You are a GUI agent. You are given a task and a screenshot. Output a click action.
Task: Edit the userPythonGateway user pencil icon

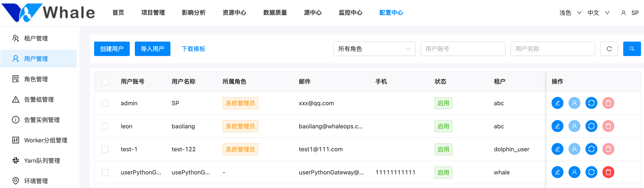tap(557, 172)
